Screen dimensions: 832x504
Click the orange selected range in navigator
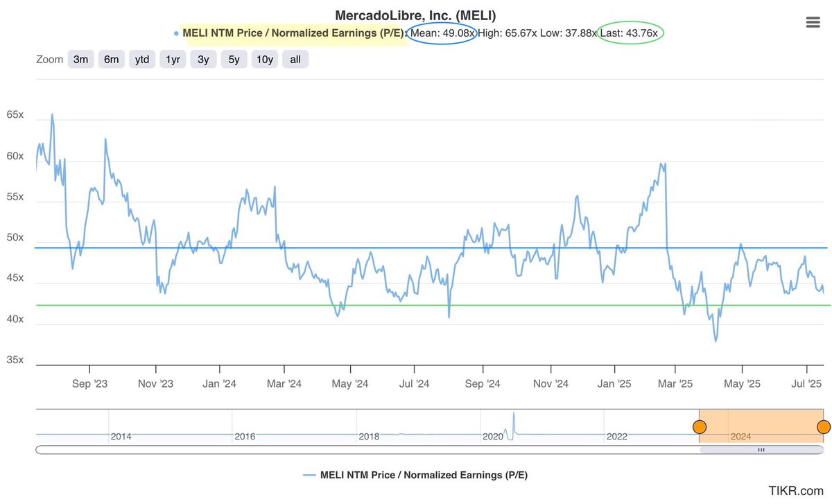click(x=761, y=426)
